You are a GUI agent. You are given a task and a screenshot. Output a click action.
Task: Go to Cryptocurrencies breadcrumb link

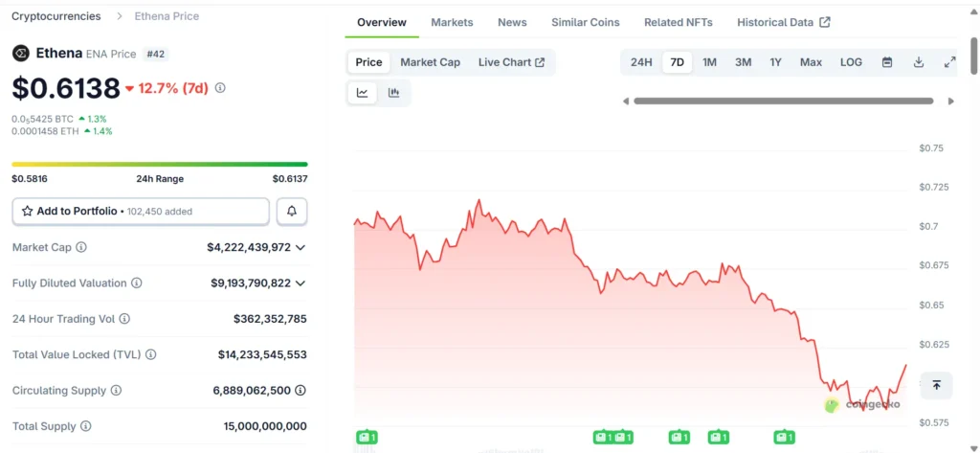[56, 16]
